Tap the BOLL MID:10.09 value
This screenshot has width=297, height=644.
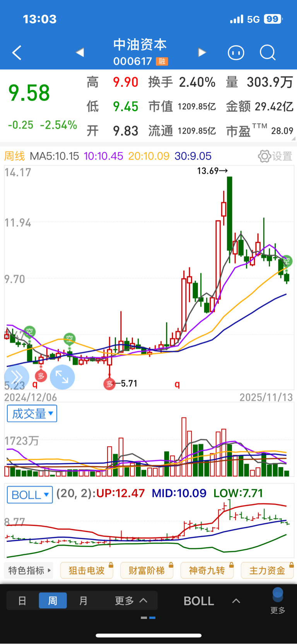click(x=179, y=493)
